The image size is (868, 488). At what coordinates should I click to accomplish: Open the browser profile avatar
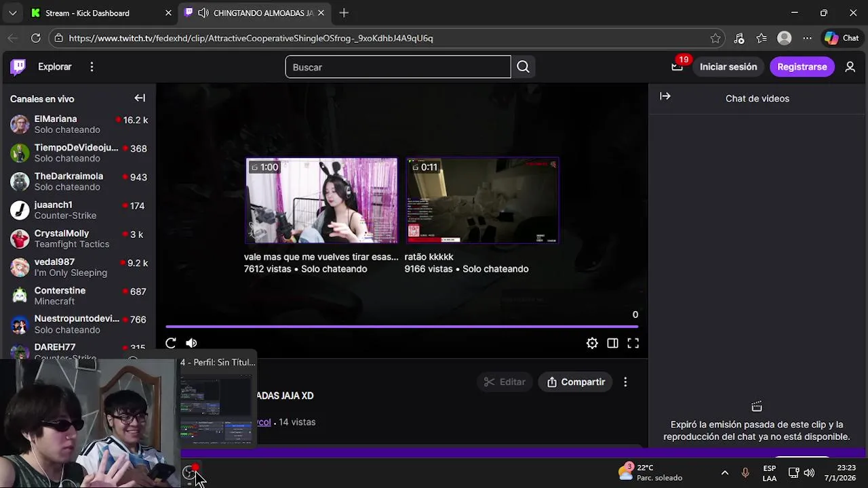[785, 38]
